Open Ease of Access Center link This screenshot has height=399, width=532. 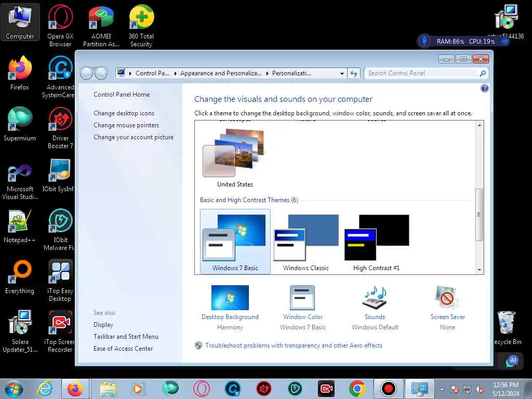123,349
